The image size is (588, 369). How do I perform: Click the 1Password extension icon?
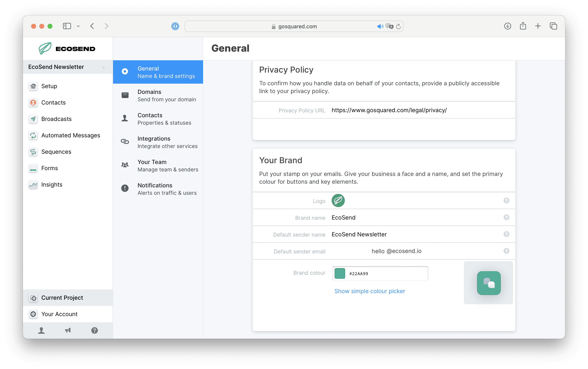(x=175, y=26)
